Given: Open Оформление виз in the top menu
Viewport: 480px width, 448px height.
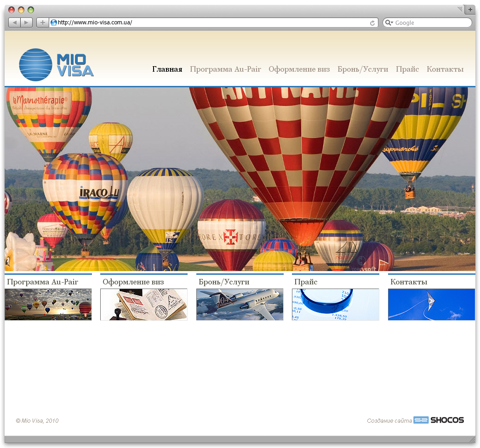Looking at the screenshot, I should click(x=299, y=69).
